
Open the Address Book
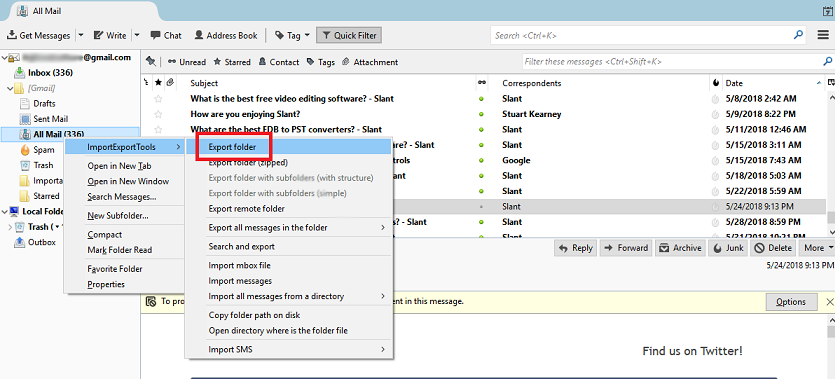[x=226, y=36]
